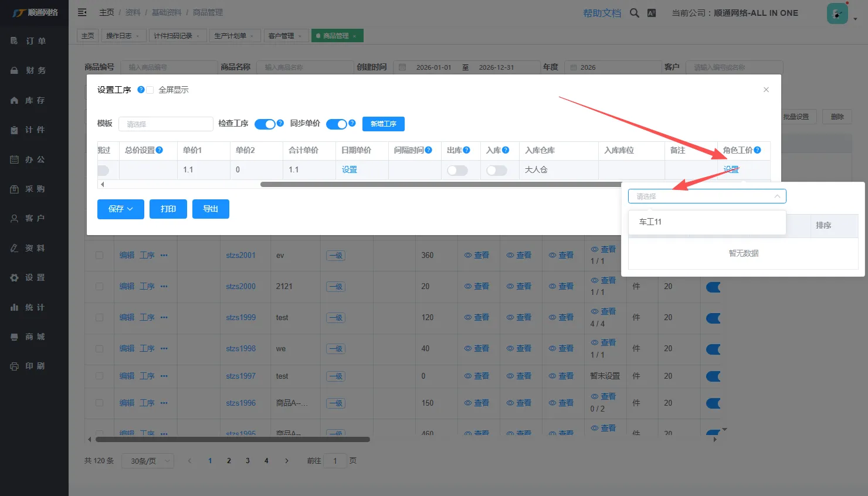
Task: Click the 新增工序 button
Action: (383, 124)
